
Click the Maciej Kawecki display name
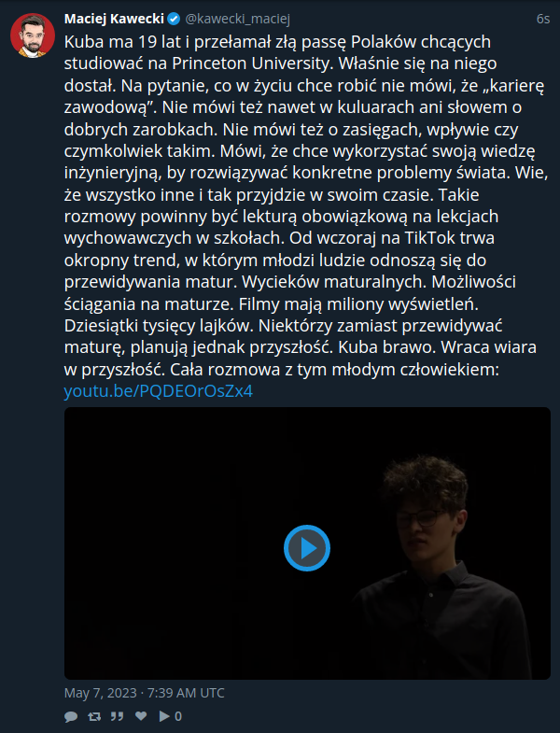click(x=114, y=19)
